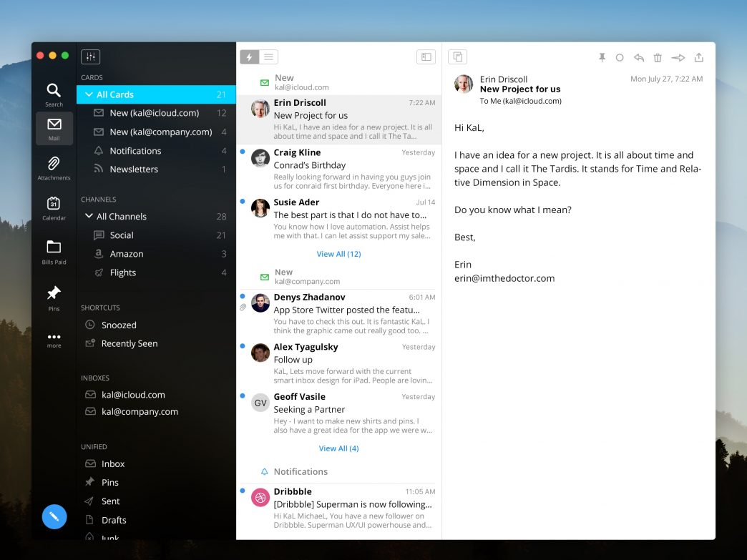This screenshot has height=560, width=747.
Task: Click the more (three dots) sidebar item
Action: pos(54,340)
